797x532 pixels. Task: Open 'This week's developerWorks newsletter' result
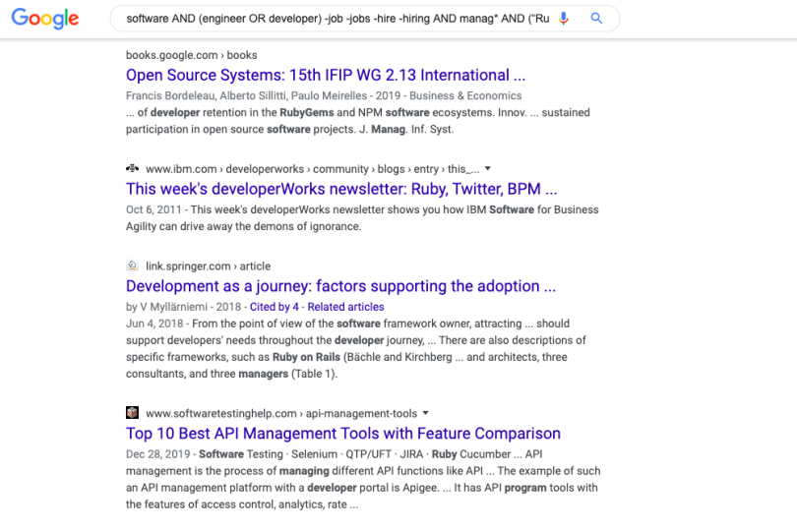tap(341, 189)
